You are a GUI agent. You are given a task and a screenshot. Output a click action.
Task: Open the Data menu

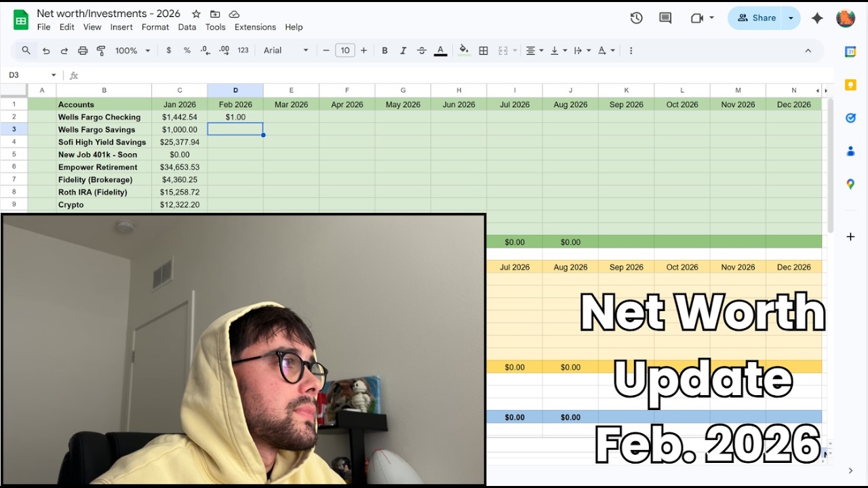pos(187,27)
